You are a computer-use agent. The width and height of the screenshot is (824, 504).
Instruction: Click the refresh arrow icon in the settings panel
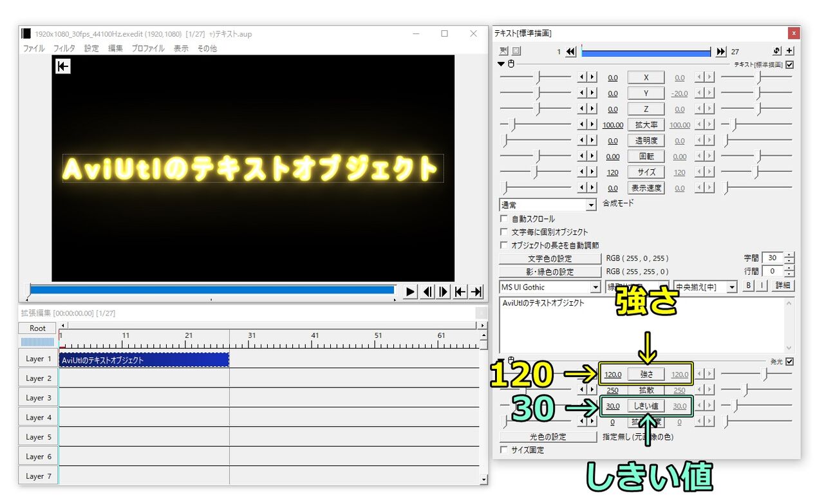(776, 51)
